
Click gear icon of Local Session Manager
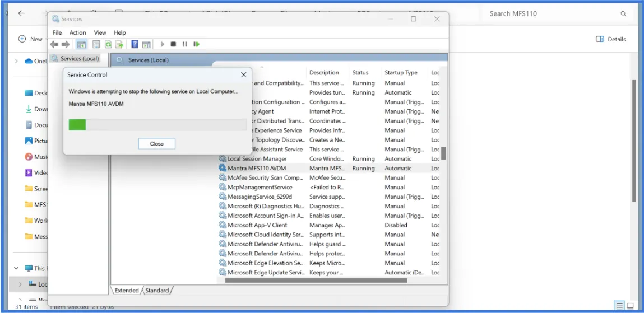pos(223,159)
